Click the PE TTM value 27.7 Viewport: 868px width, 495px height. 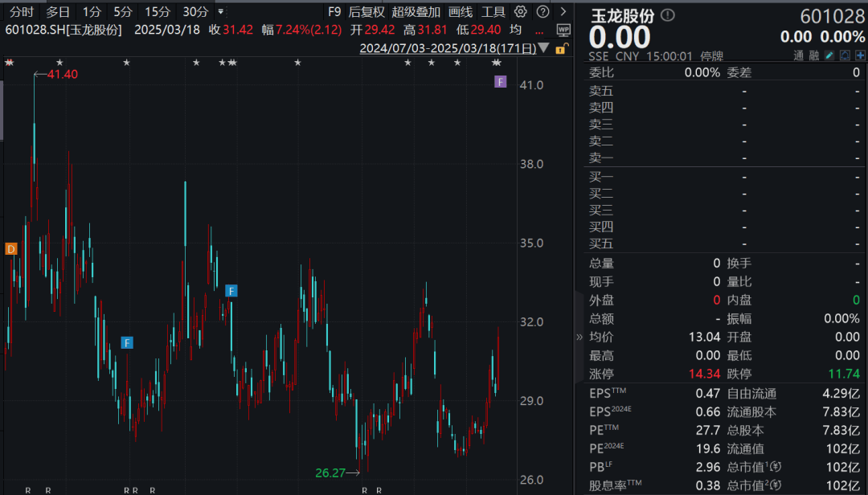click(708, 430)
